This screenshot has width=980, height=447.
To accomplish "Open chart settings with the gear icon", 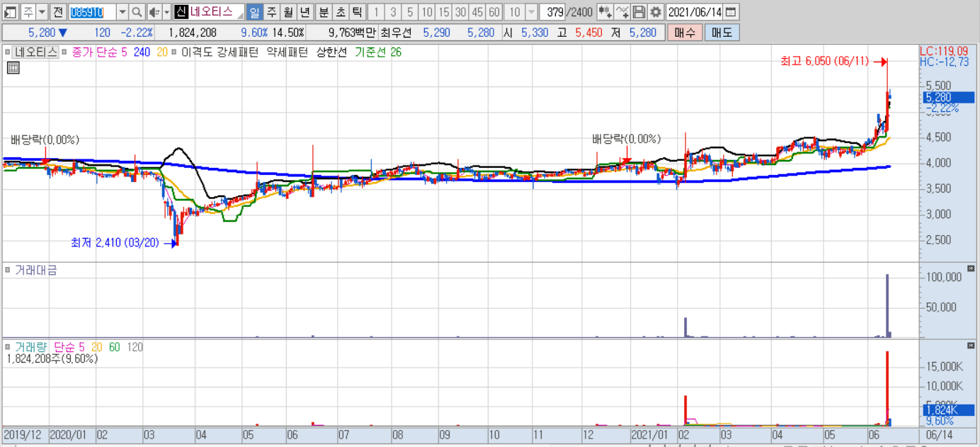I will pos(656,12).
